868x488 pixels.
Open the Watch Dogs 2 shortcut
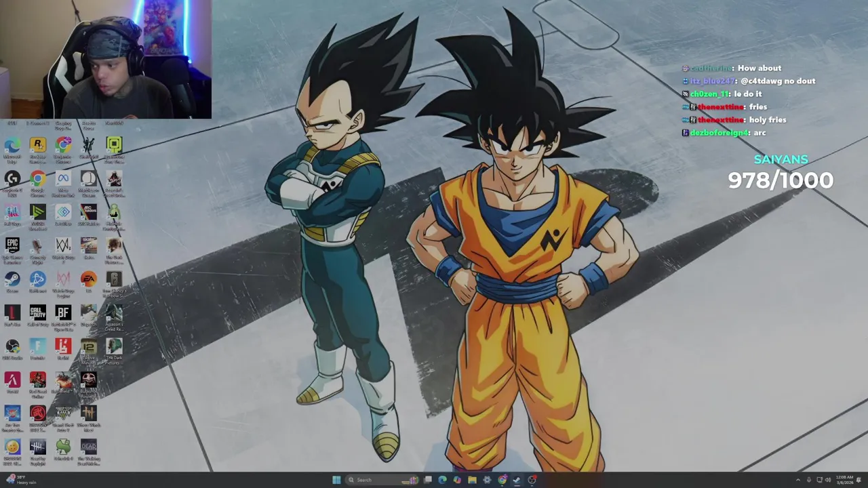63,249
